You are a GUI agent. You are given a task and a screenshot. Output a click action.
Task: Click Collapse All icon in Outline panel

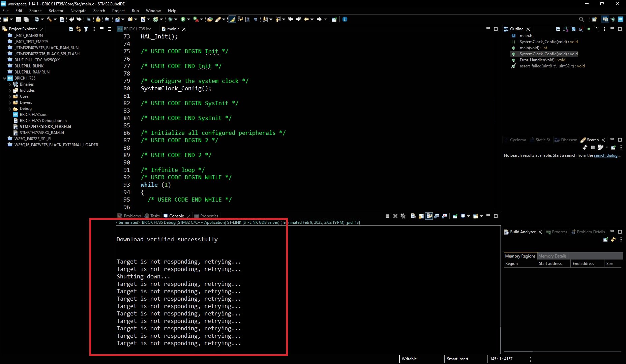click(558, 29)
